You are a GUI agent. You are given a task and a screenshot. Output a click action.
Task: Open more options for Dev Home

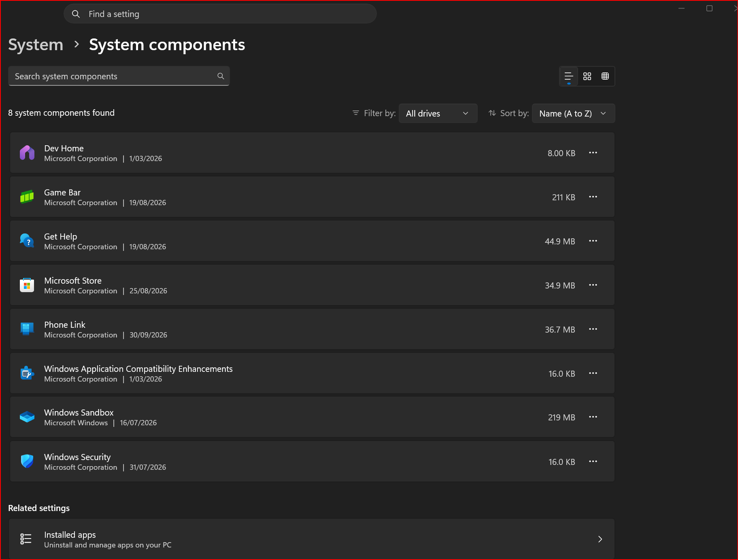(593, 153)
